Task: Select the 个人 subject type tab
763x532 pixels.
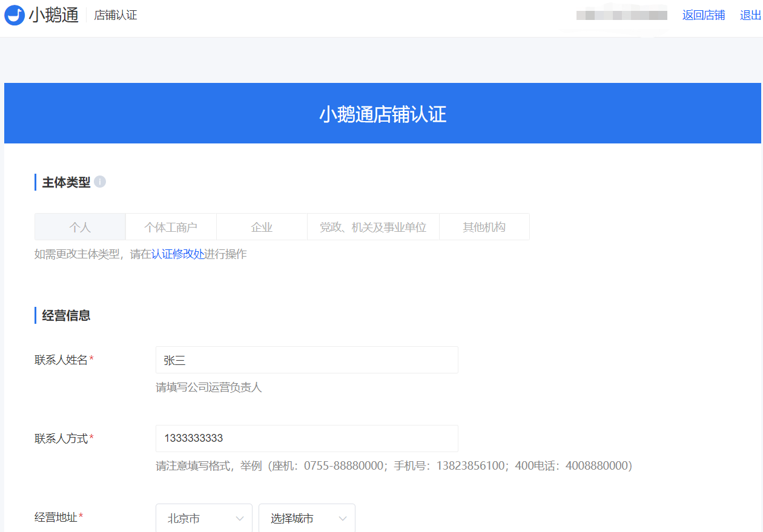Action: (79, 226)
